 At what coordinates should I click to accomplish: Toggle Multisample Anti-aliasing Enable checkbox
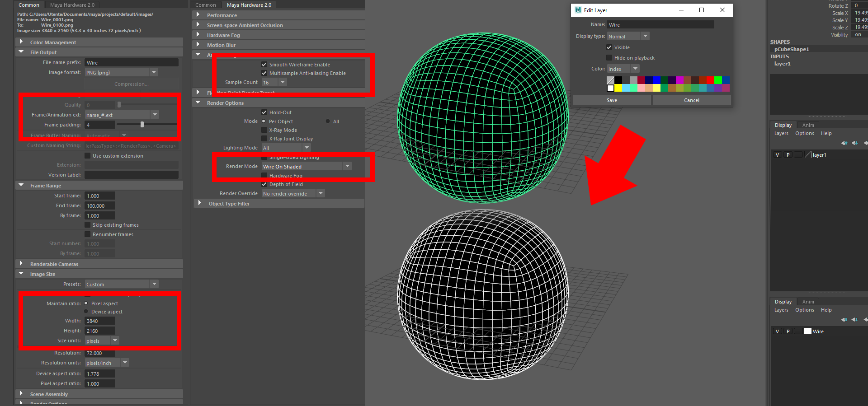click(x=264, y=73)
